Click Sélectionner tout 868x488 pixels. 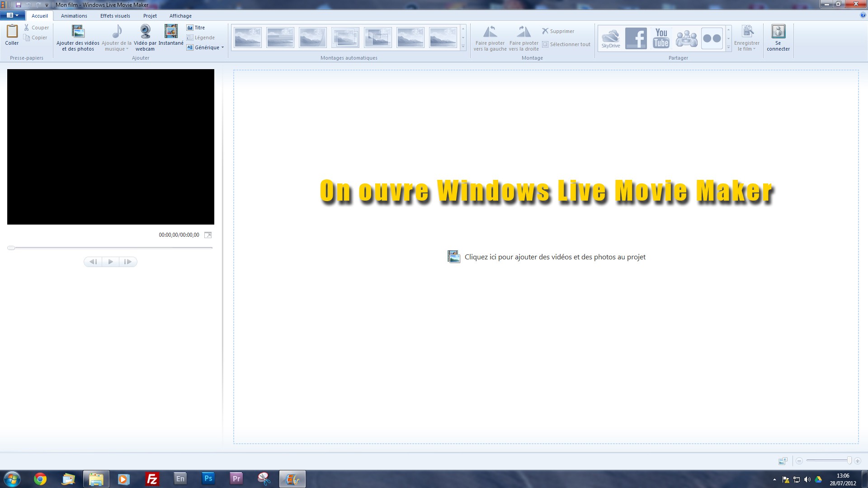click(x=566, y=44)
